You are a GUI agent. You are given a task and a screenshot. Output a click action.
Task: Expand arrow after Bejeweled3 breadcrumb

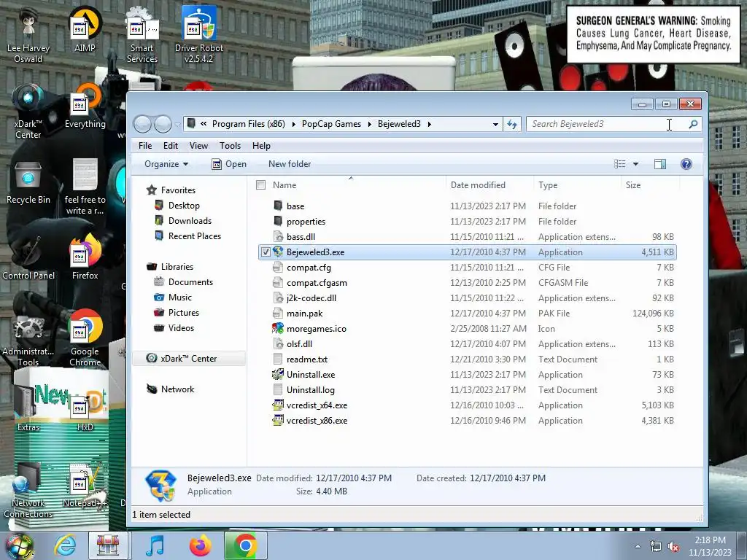[x=429, y=124]
